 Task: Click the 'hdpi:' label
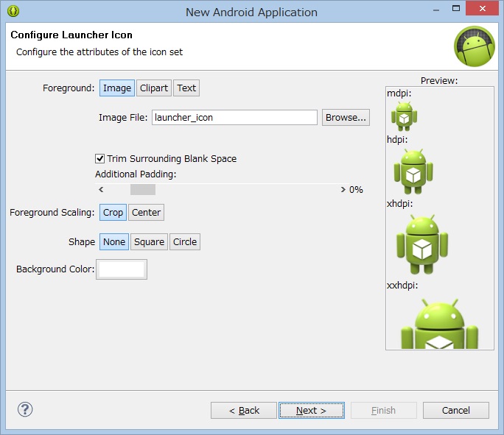point(397,139)
